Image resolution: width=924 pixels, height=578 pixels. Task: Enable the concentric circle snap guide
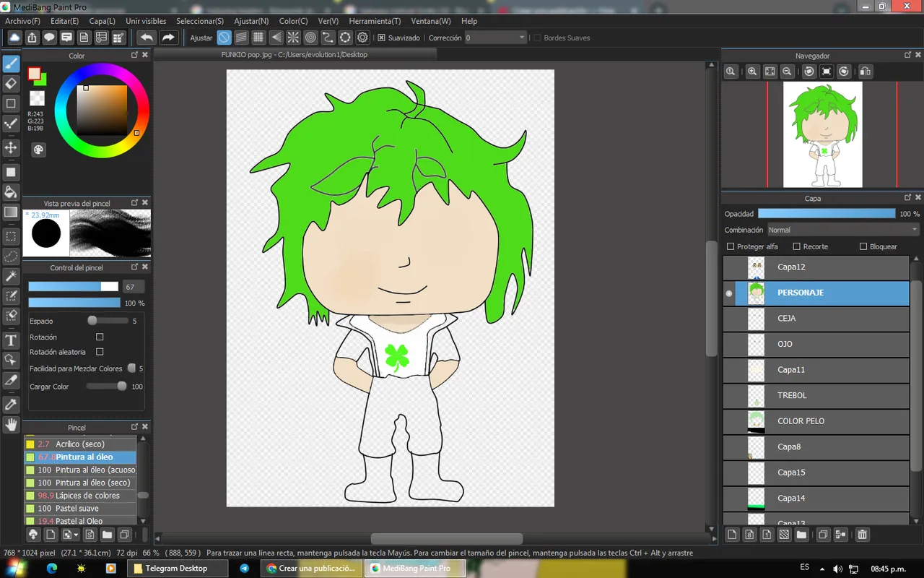(x=310, y=38)
